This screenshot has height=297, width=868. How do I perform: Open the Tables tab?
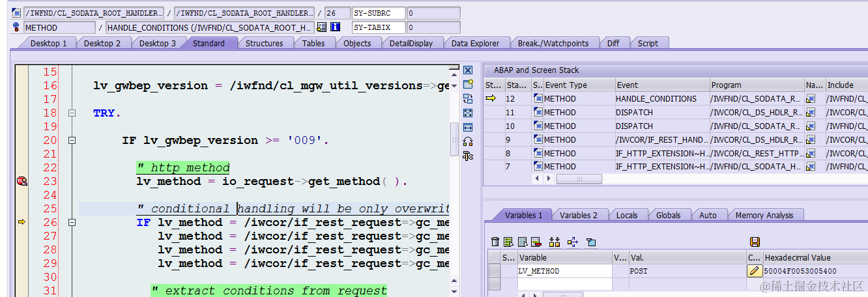pos(313,43)
